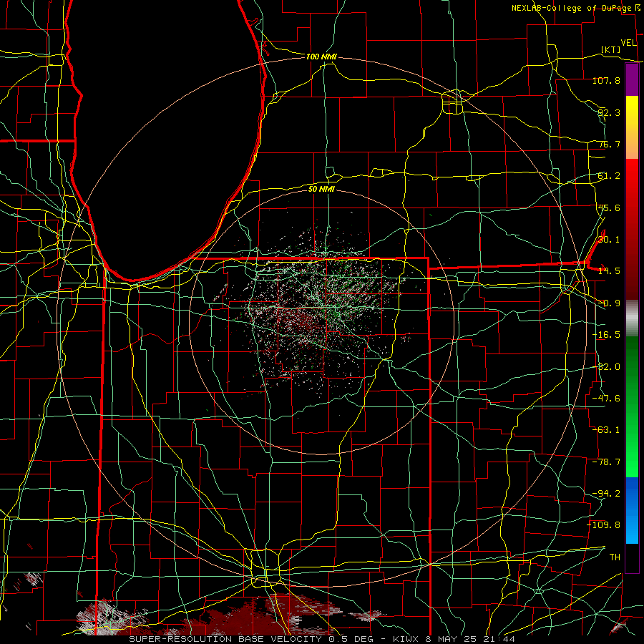644x644 pixels.
Task: Pick the purple segment of color bar
Action: [632, 79]
